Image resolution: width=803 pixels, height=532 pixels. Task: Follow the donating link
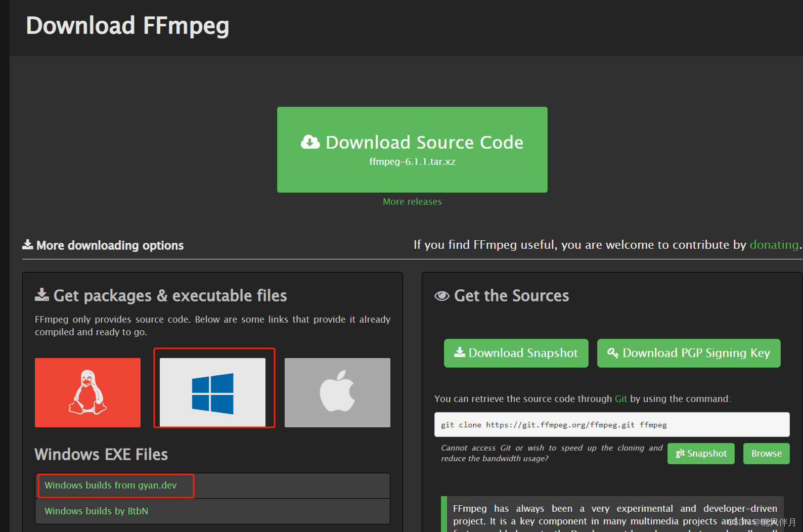(x=774, y=245)
